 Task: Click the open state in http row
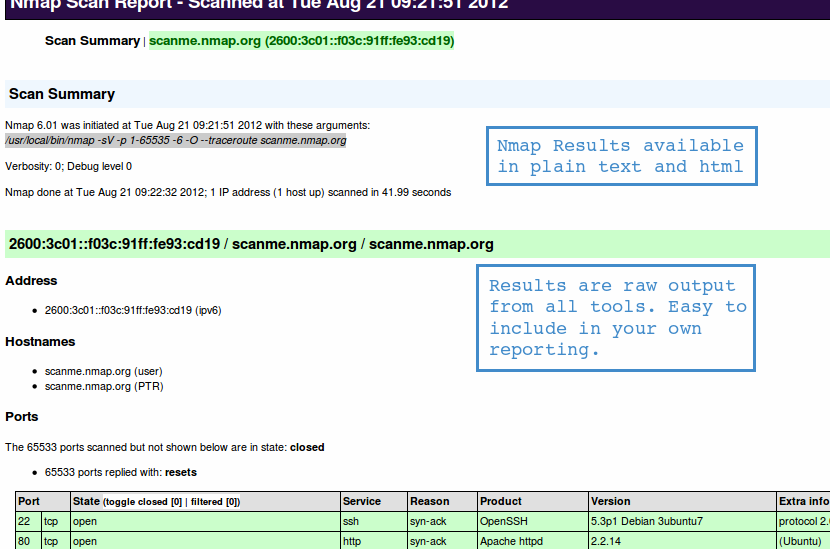click(x=205, y=541)
